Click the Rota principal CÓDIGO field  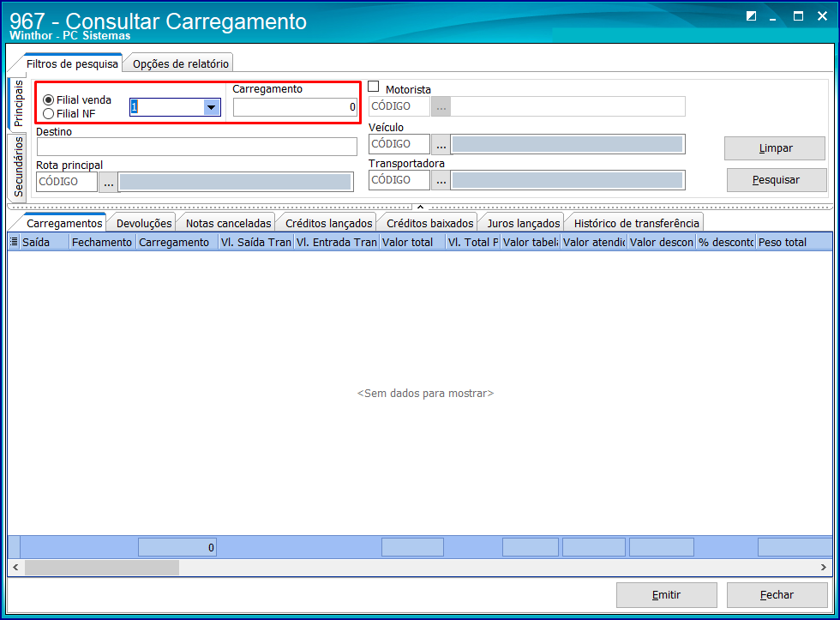pos(67,182)
